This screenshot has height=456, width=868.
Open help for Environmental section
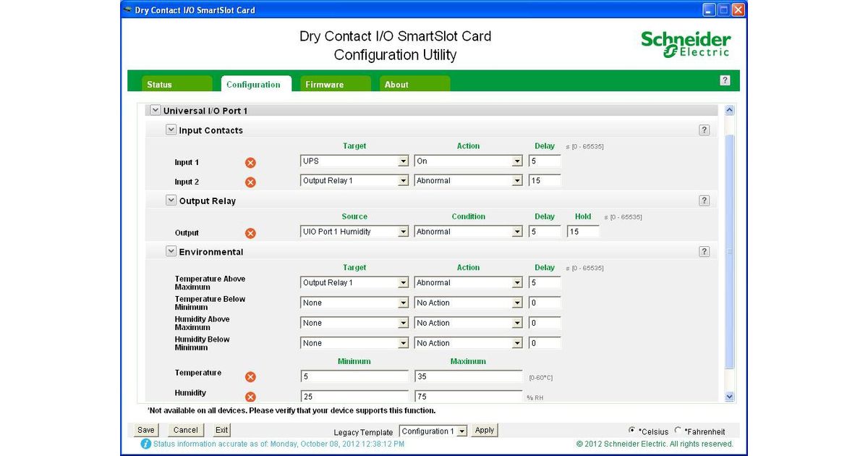pos(704,252)
